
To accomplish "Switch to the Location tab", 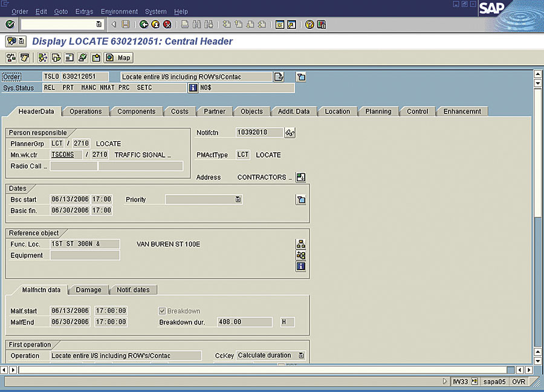I will tap(337, 111).
